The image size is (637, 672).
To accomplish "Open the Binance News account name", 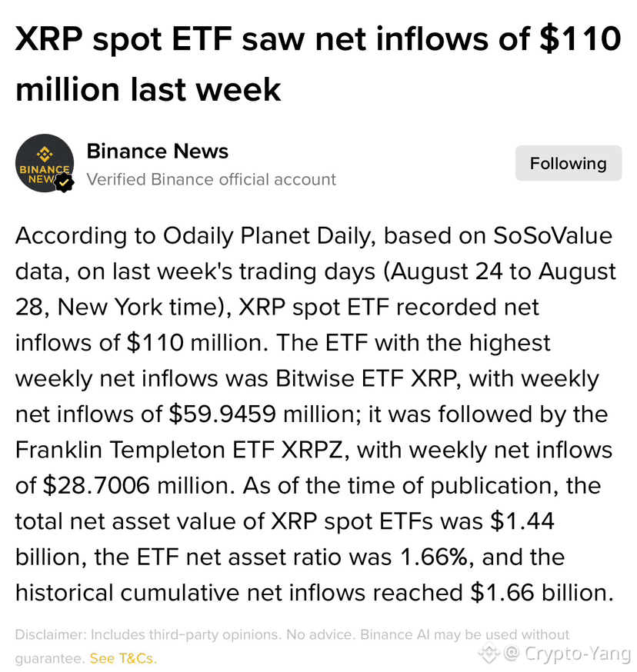I will (158, 151).
